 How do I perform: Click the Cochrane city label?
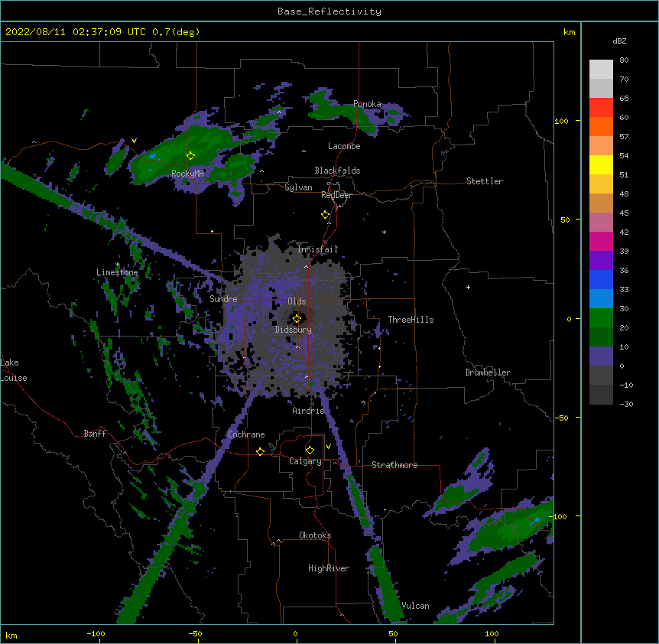[x=246, y=434]
